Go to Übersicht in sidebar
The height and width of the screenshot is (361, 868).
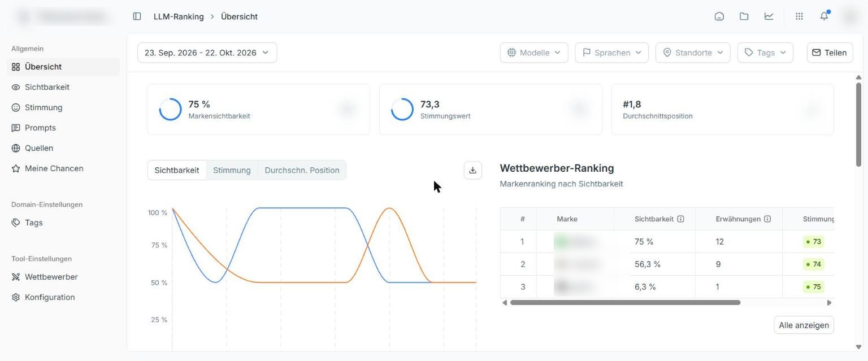[x=63, y=67]
